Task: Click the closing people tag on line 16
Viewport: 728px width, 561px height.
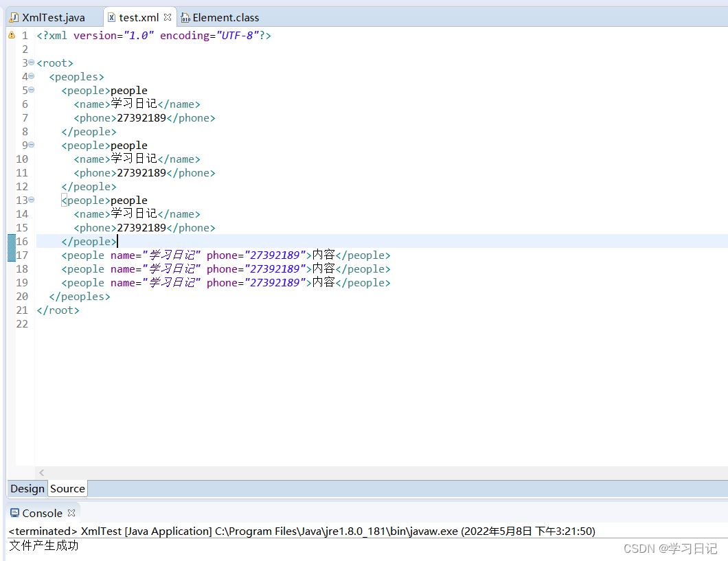Action: pos(89,241)
